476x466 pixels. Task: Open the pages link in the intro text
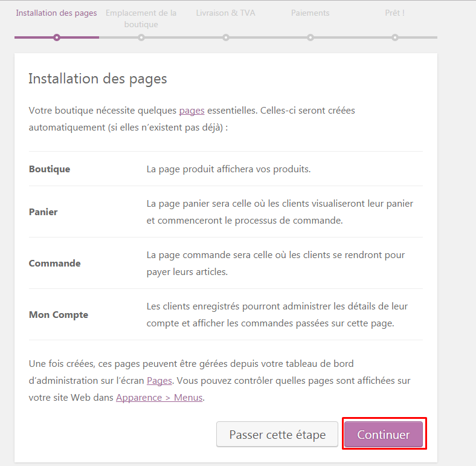[191, 110]
